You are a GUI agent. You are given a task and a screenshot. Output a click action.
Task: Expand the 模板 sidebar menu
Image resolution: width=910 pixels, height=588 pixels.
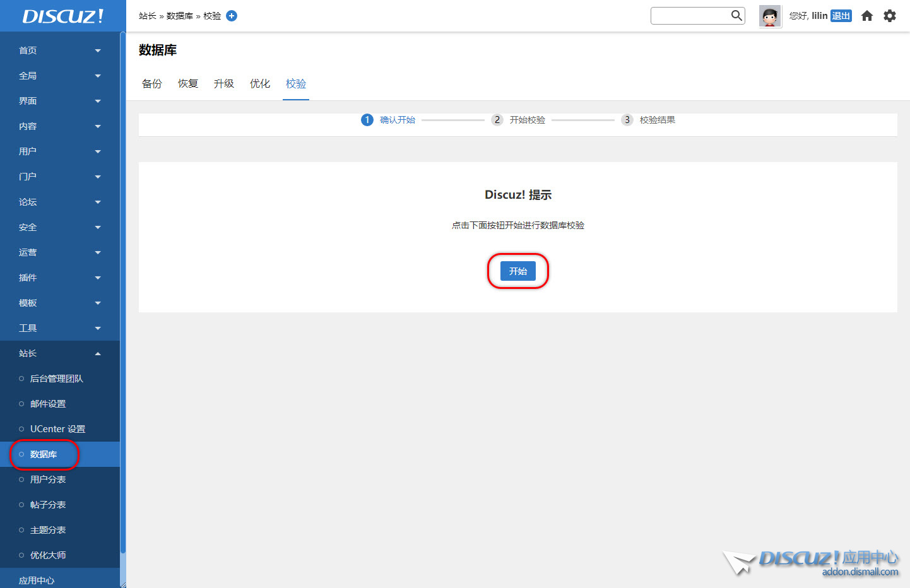(60, 303)
